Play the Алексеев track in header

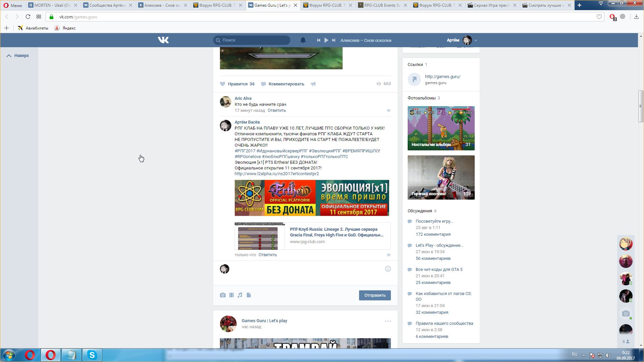click(326, 40)
